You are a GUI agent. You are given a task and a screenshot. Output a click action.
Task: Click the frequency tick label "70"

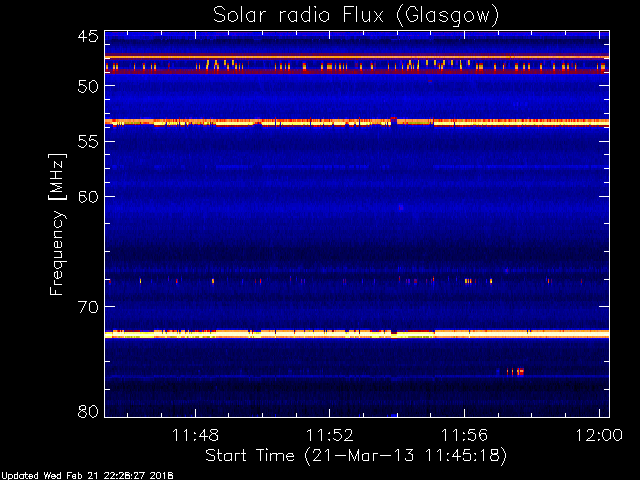coord(88,307)
